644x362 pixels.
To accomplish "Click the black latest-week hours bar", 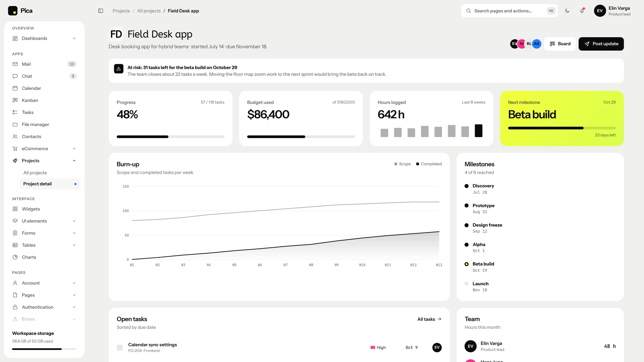I will point(479,131).
